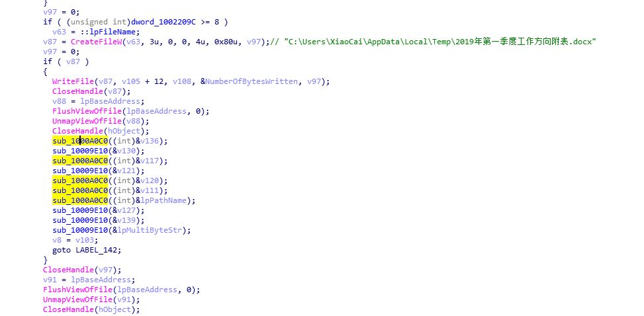Click highlighted sub_1000A0C0 taking v117

click(x=80, y=161)
